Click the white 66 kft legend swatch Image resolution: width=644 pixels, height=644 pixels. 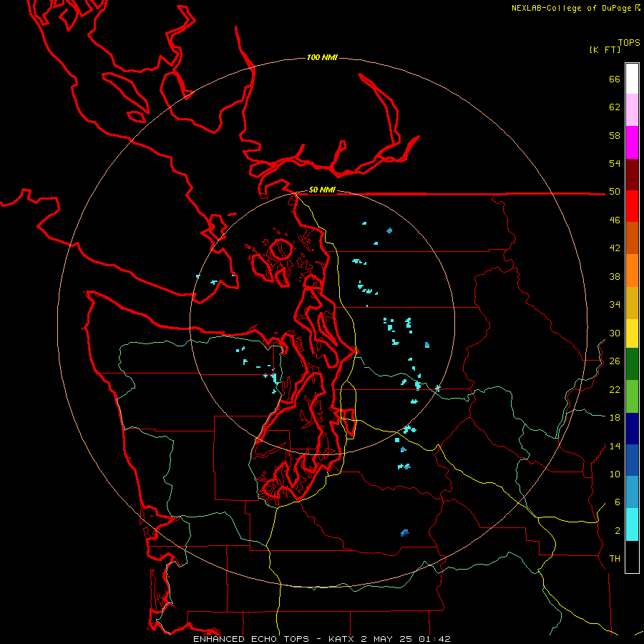pos(632,79)
